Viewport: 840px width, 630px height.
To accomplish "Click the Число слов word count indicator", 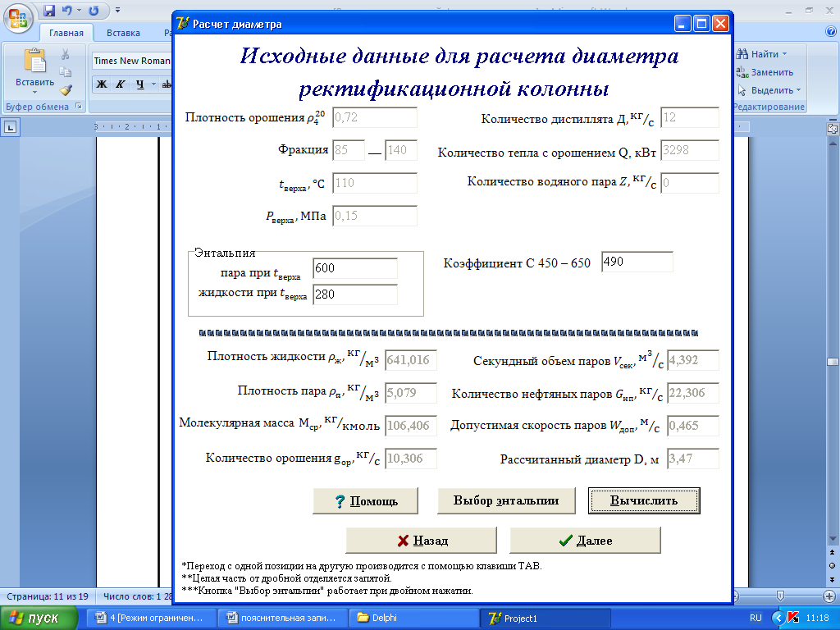I will 138,596.
